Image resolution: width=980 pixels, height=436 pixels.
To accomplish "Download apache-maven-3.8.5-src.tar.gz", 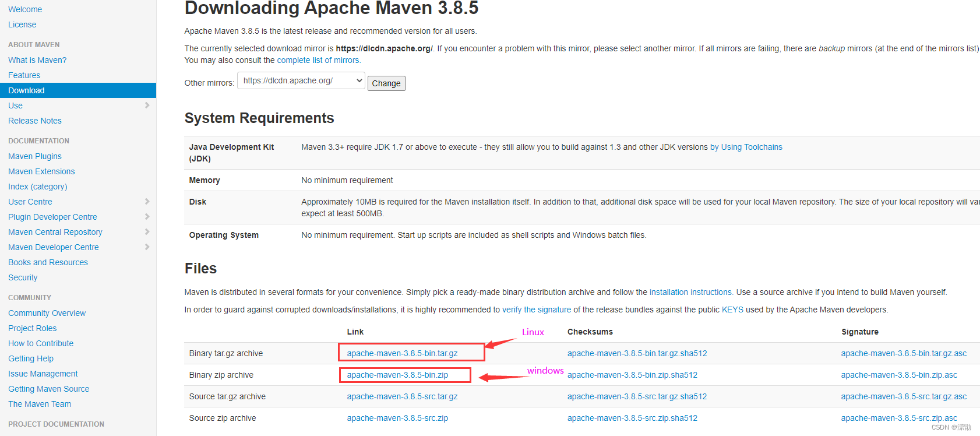I will point(403,396).
